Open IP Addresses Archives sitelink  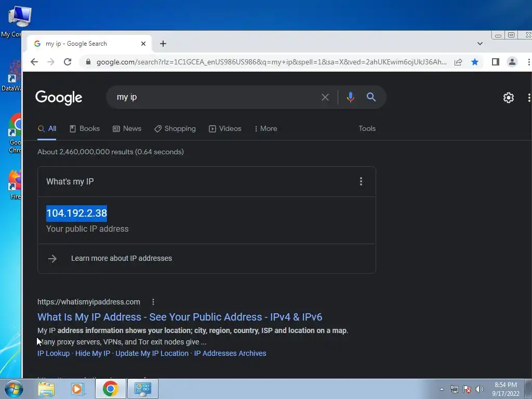click(230, 353)
